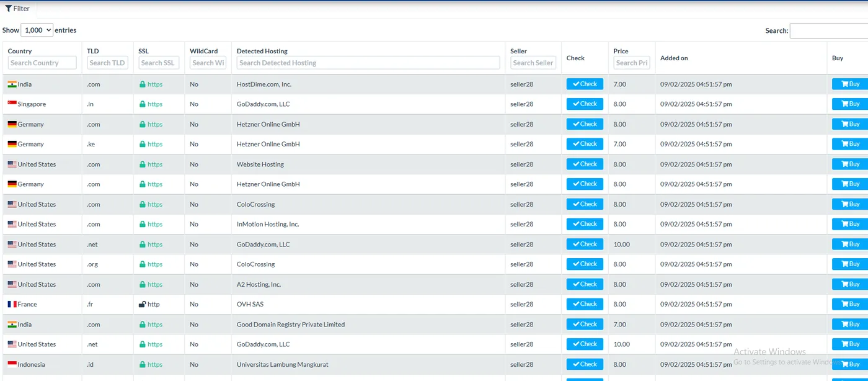Click the '.fr' TLD cell

[91, 305]
